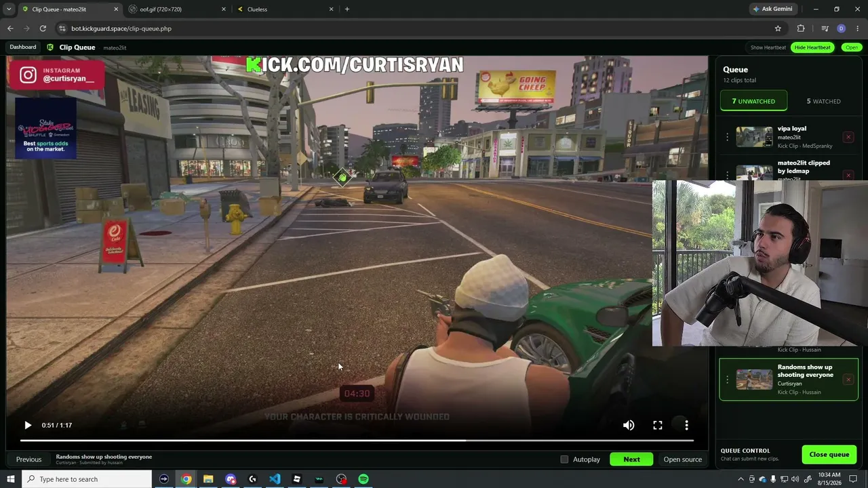This screenshot has width=868, height=488.
Task: Click the green Next button
Action: pos(631,460)
